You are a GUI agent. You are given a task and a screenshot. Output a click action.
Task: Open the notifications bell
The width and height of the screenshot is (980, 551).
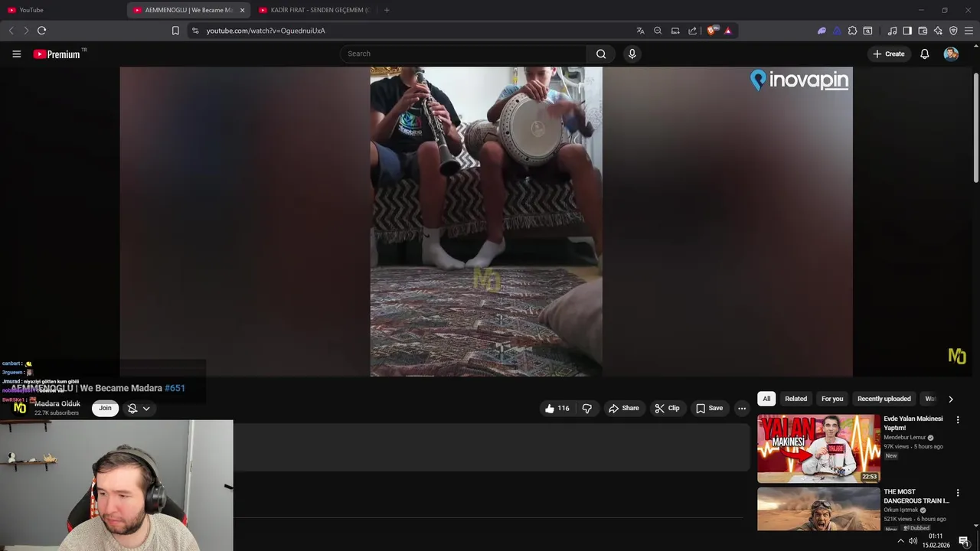924,54
